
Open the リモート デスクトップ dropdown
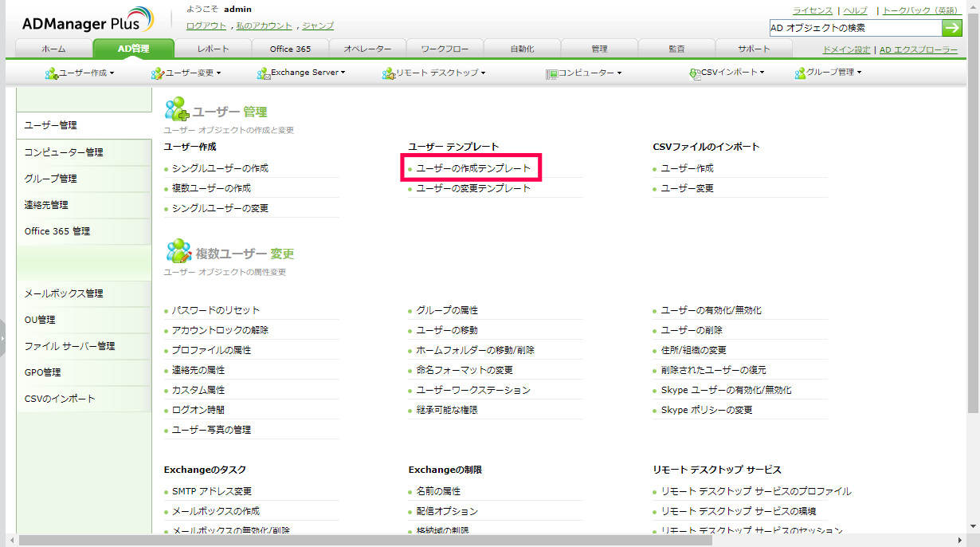(433, 73)
